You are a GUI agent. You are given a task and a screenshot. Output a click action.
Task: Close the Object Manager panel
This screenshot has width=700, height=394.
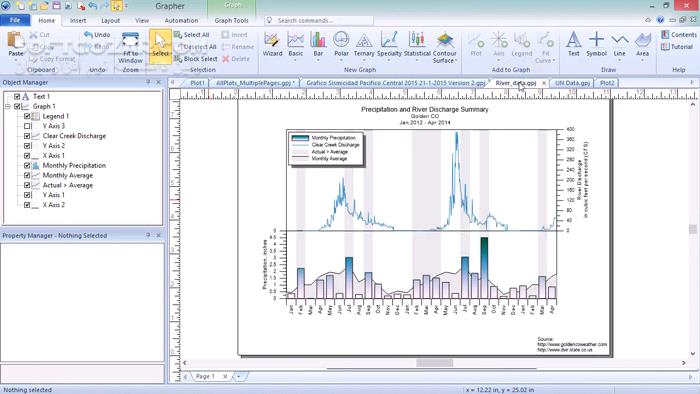tap(158, 82)
